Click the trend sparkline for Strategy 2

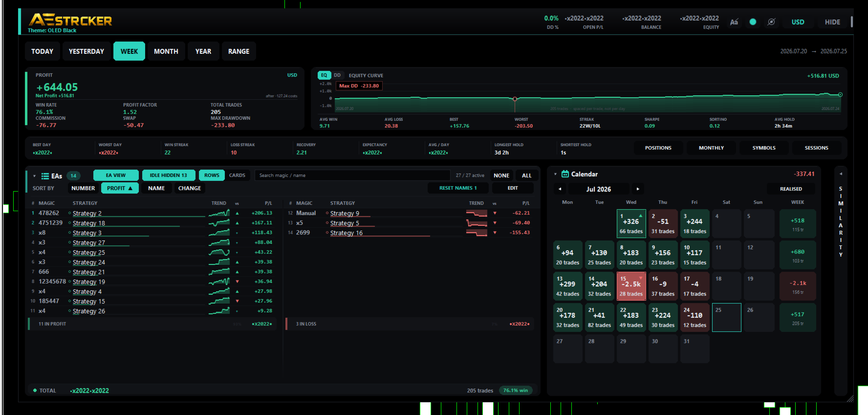pos(219,213)
